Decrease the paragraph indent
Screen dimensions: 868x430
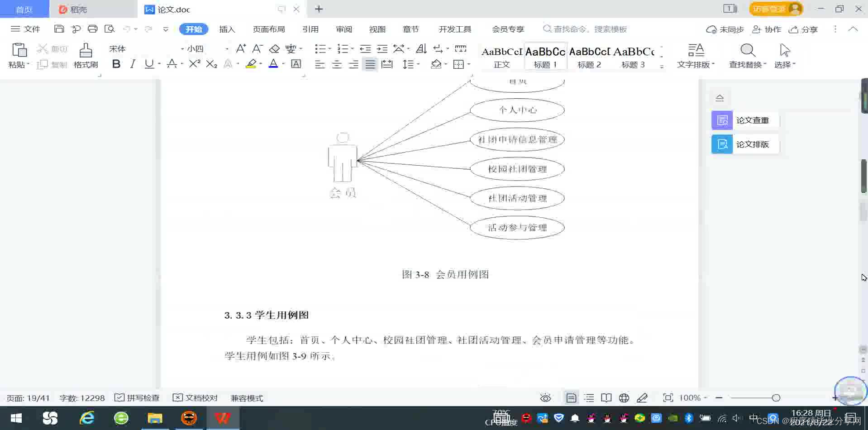[x=365, y=48]
